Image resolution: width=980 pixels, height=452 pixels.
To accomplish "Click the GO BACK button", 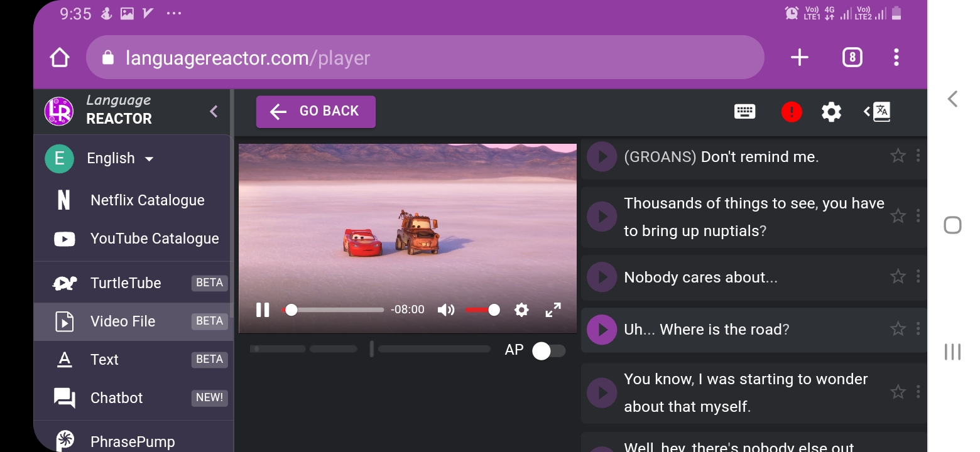I will point(316,112).
